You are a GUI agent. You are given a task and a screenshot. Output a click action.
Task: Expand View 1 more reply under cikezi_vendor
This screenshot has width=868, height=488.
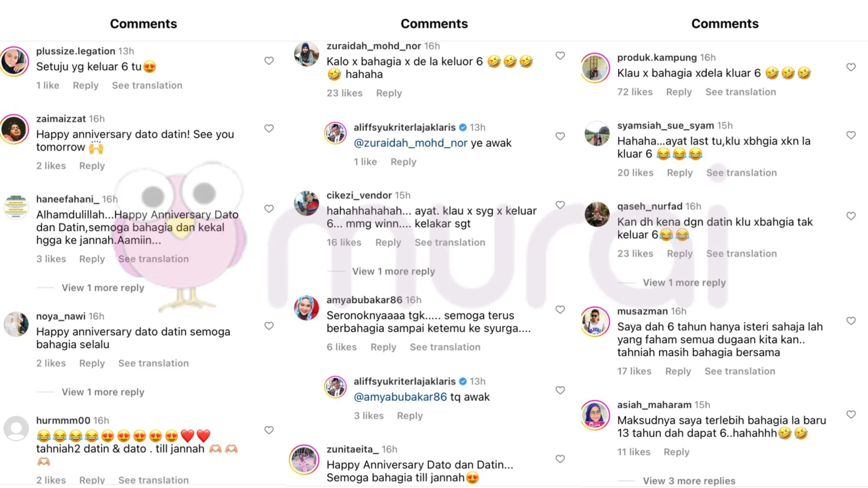393,272
